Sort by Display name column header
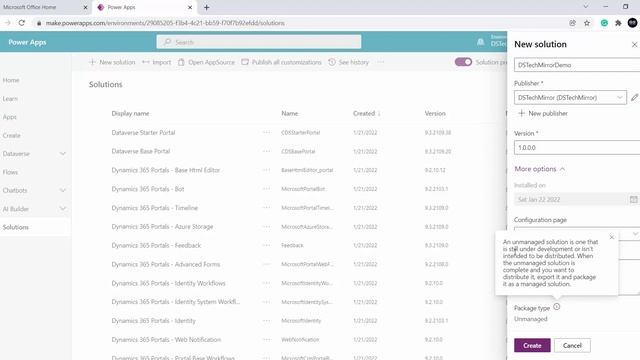 (x=130, y=113)
